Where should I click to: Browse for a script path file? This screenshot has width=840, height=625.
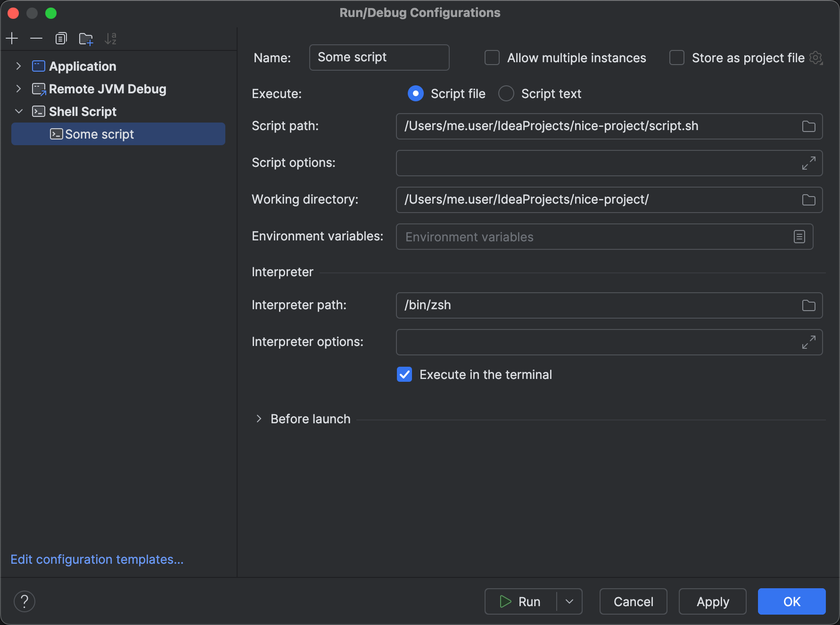point(808,126)
